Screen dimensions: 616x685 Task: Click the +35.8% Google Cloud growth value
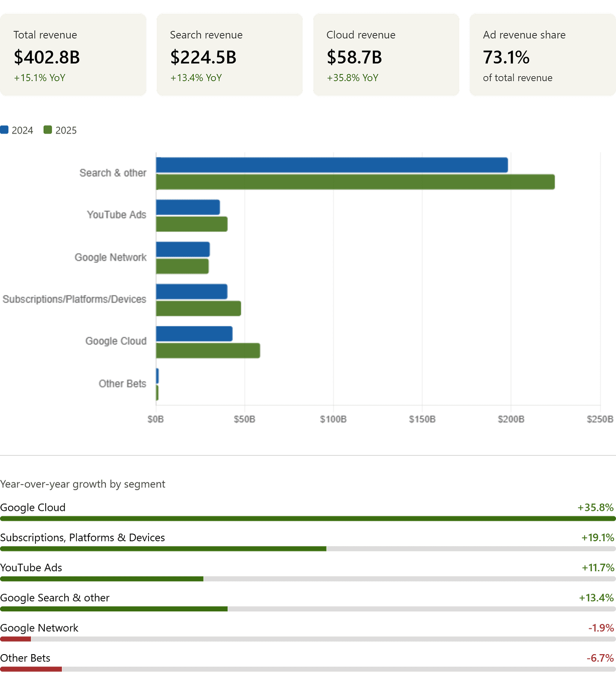[596, 507]
